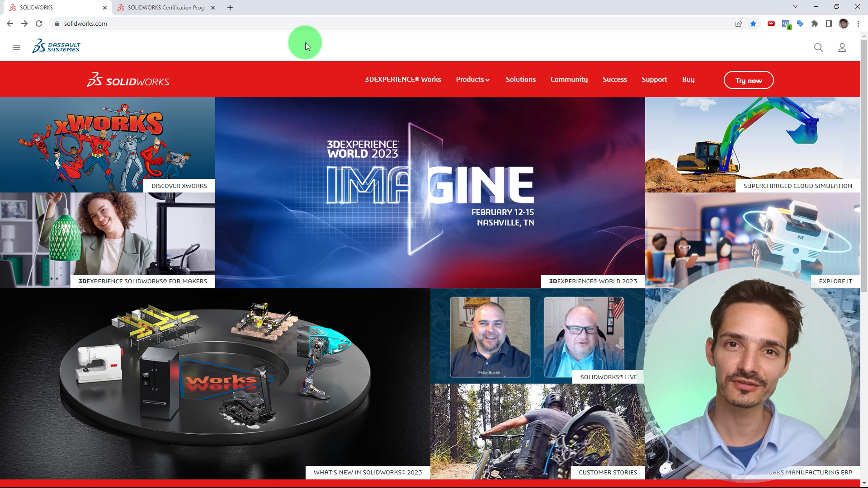868x488 pixels.
Task: Open the Success menu item
Action: 615,80
